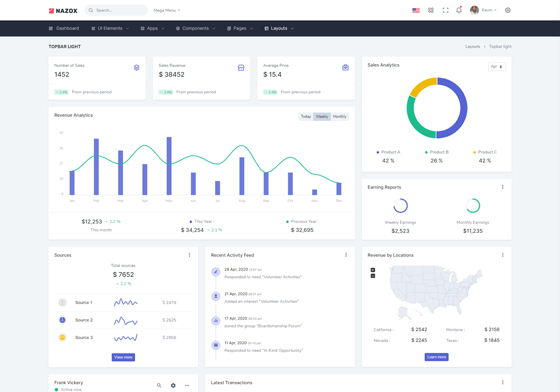This screenshot has width=560, height=392.
Task: Toggle Product B legend in Sales Analytics
Action: [436, 152]
